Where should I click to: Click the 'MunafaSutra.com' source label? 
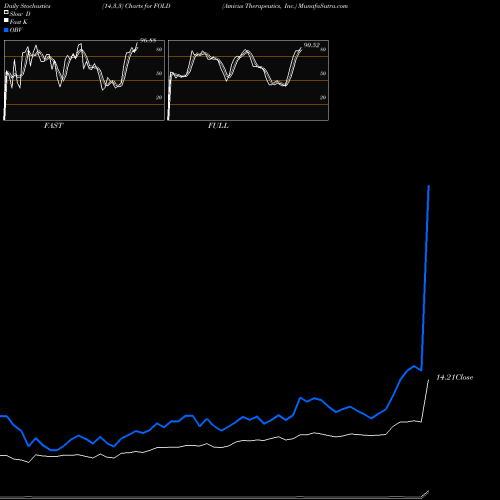[x=323, y=6]
